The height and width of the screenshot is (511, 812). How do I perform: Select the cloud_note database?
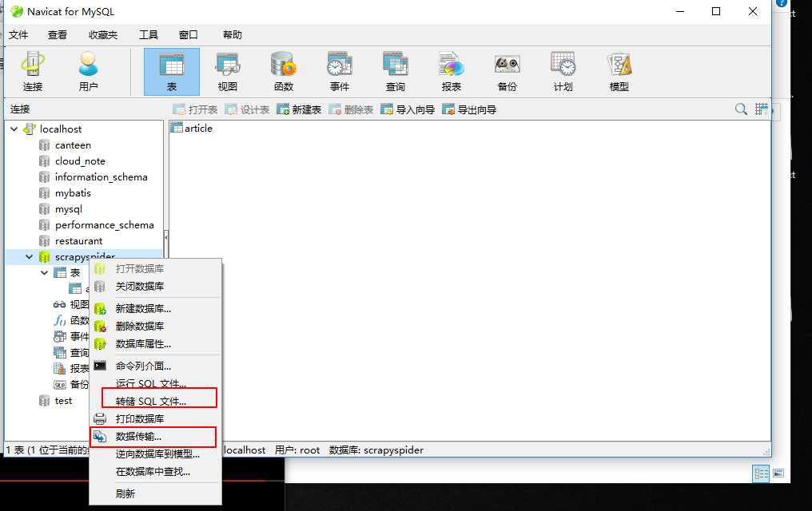[x=80, y=161]
